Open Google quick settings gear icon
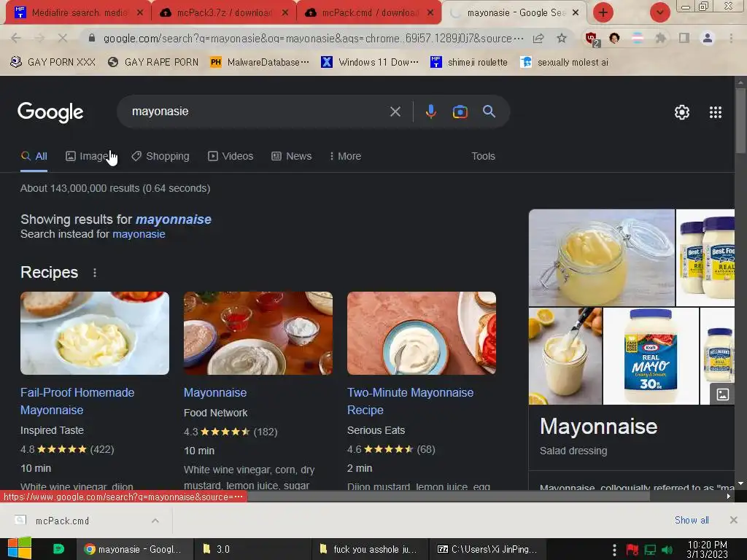 [x=682, y=112]
